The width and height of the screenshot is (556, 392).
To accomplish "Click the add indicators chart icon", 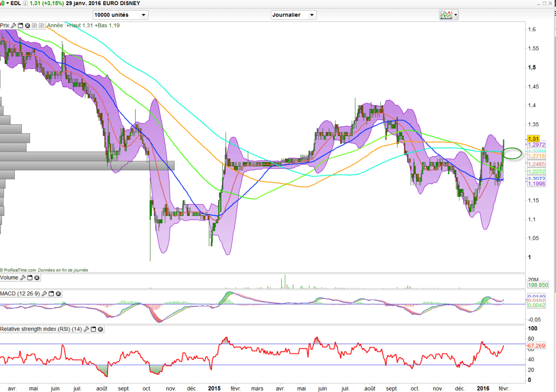I will pyautogui.click(x=446, y=15).
